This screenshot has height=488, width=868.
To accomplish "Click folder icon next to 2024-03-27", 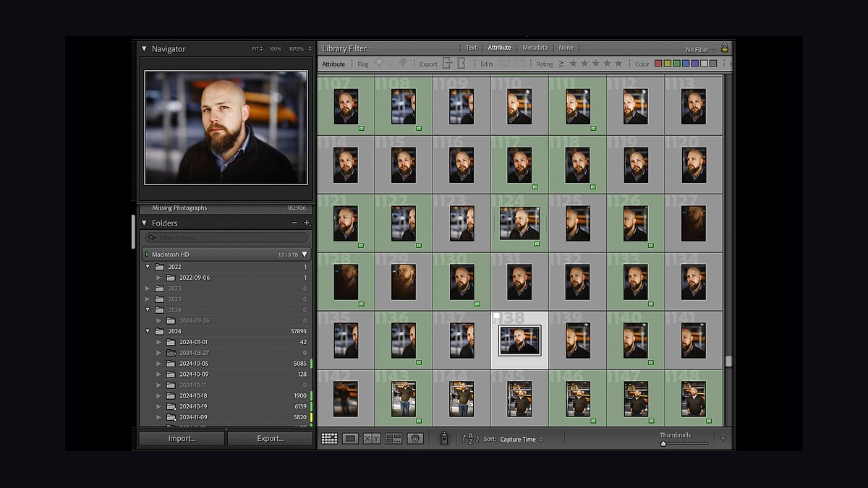I will click(x=171, y=353).
